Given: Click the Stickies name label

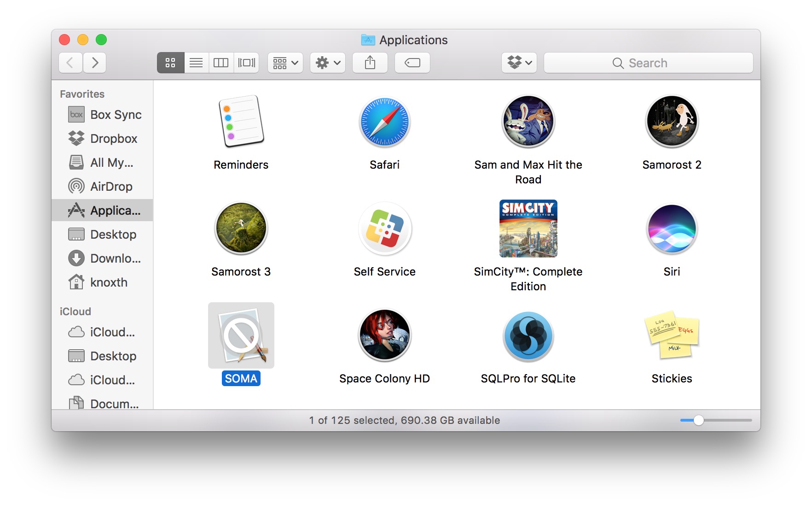Looking at the screenshot, I should [672, 379].
